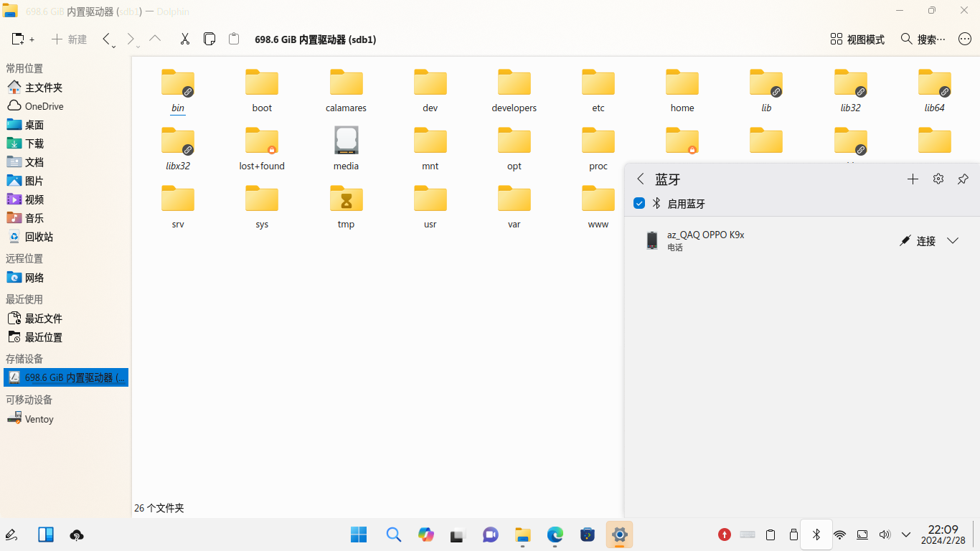Select Ventoy removable device in sidebar
980x551 pixels.
(39, 419)
